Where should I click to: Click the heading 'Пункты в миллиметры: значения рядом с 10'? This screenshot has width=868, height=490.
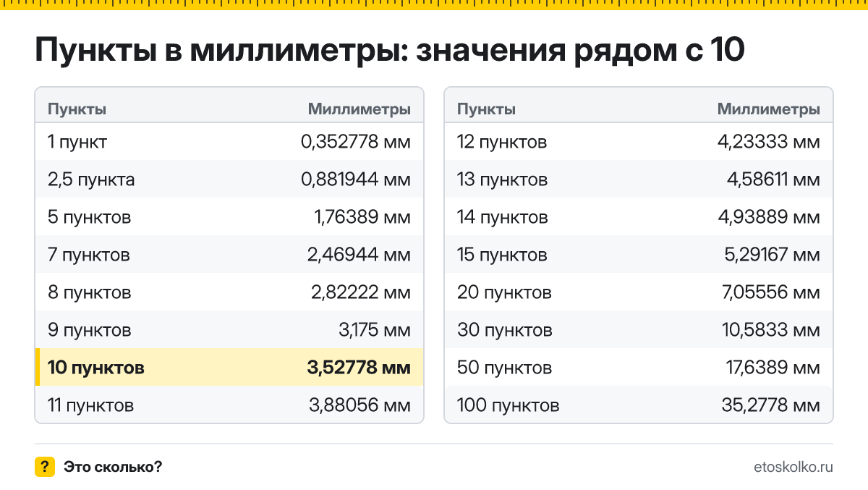click(390, 51)
